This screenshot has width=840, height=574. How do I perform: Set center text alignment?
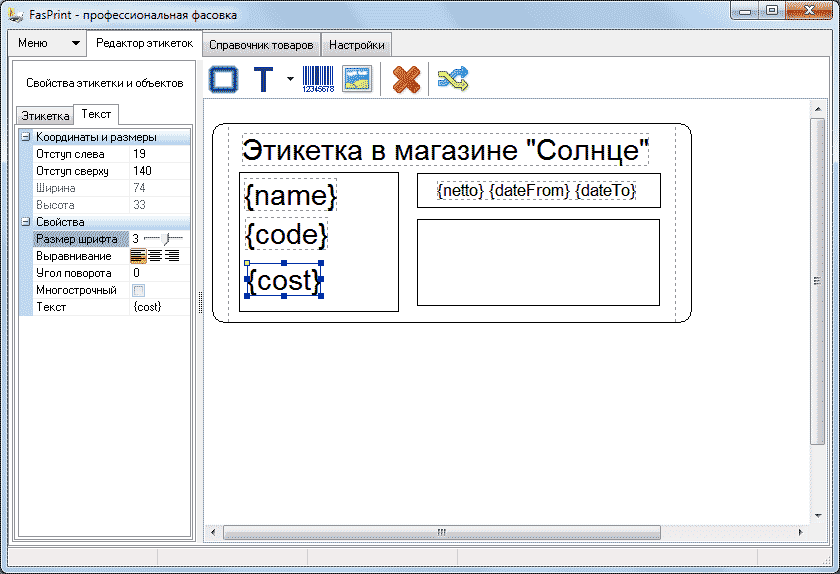tap(155, 256)
